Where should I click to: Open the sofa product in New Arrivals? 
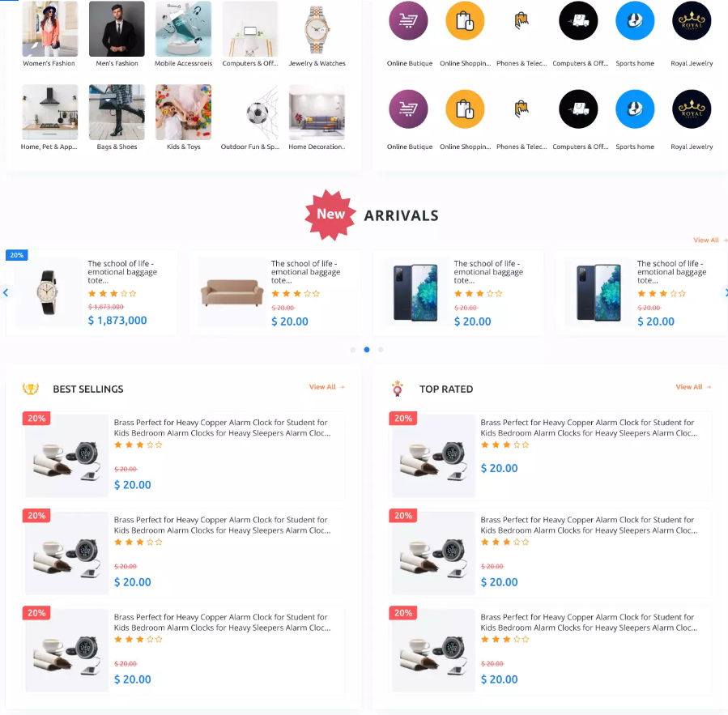coord(232,292)
